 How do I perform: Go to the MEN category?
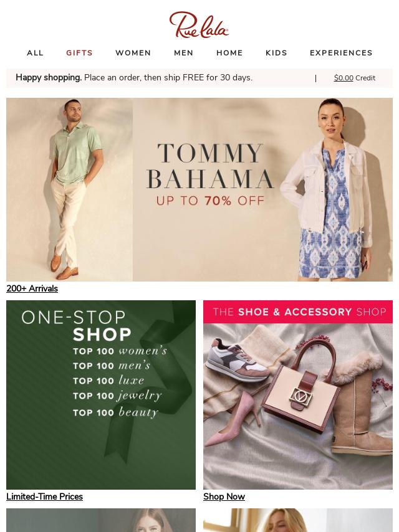pos(184,53)
